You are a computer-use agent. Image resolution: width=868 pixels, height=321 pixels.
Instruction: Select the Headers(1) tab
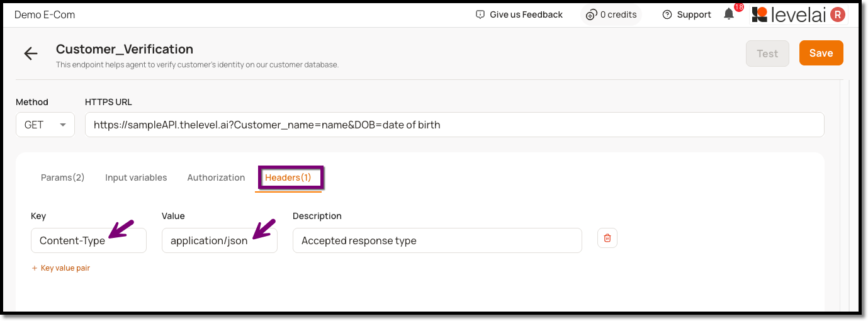coord(288,177)
